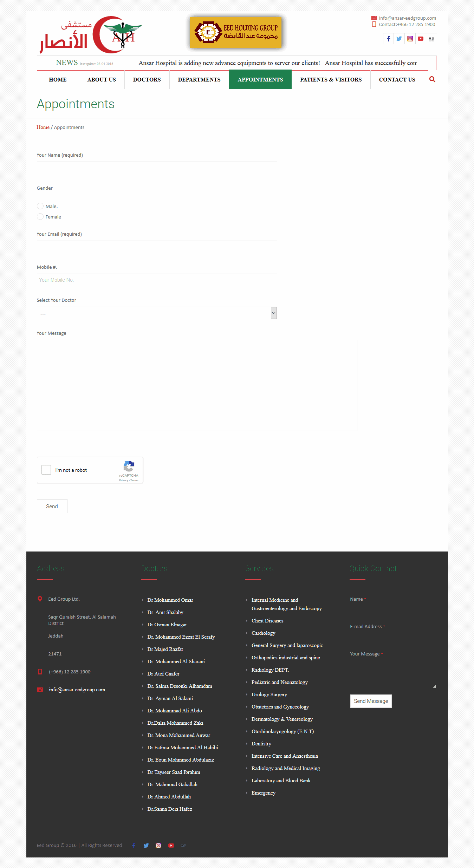Screen dimensions: 474x868
Task: Open Dr. Salma Desouki Alhamdam link
Action: pyautogui.click(x=180, y=686)
